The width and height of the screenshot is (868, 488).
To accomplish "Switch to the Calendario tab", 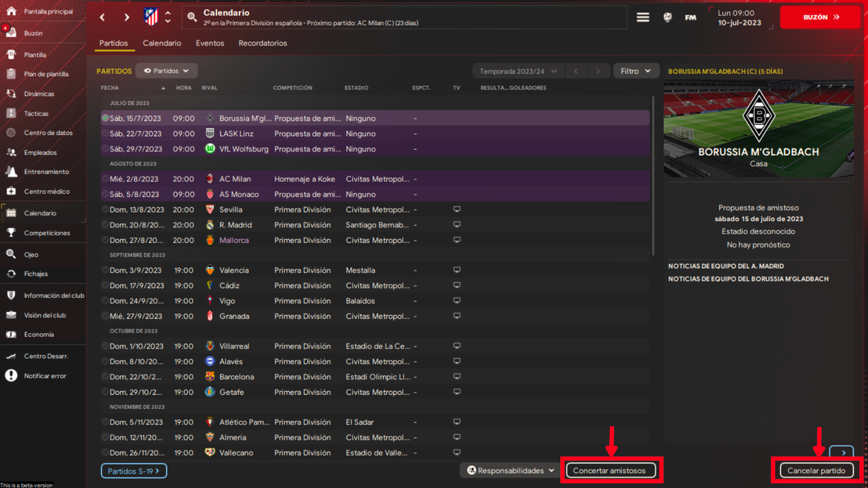I will tap(162, 43).
